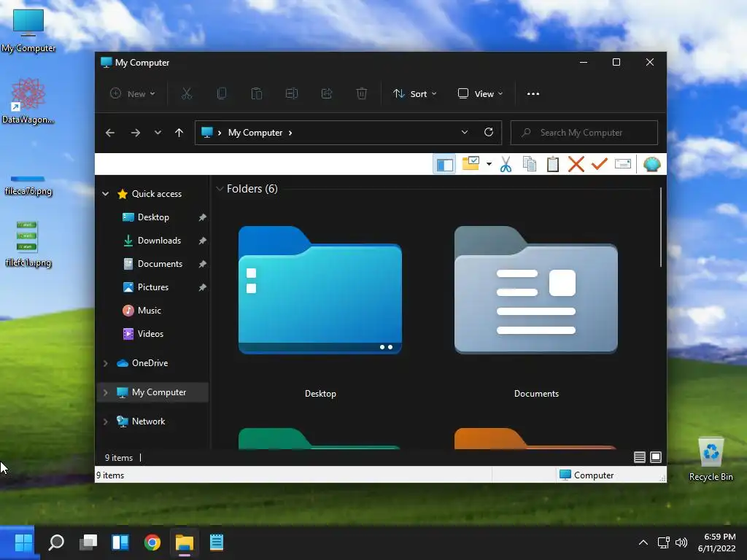The height and width of the screenshot is (560, 747).
Task: Go forward with the right arrow
Action: (x=135, y=133)
